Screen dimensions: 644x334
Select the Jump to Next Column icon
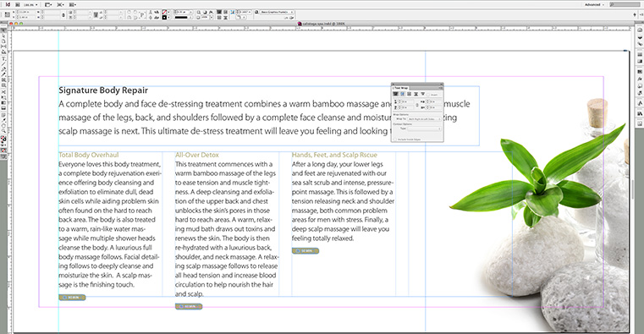pyautogui.click(x=422, y=94)
